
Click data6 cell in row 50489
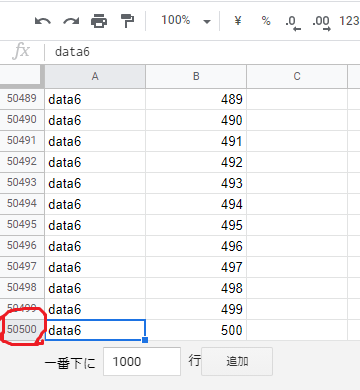[95, 99]
